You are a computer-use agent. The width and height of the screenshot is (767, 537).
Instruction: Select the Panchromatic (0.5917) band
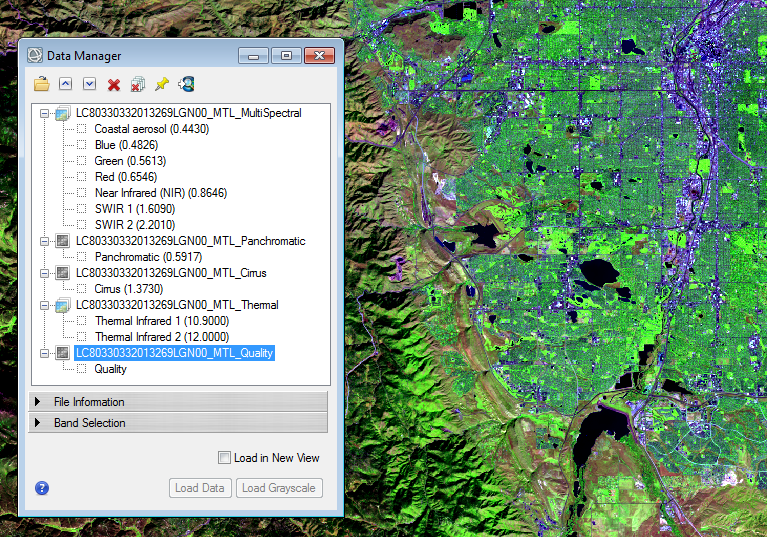(x=148, y=257)
